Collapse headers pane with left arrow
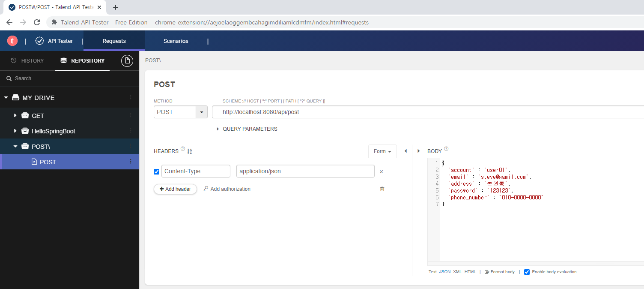644x289 pixels. click(405, 151)
